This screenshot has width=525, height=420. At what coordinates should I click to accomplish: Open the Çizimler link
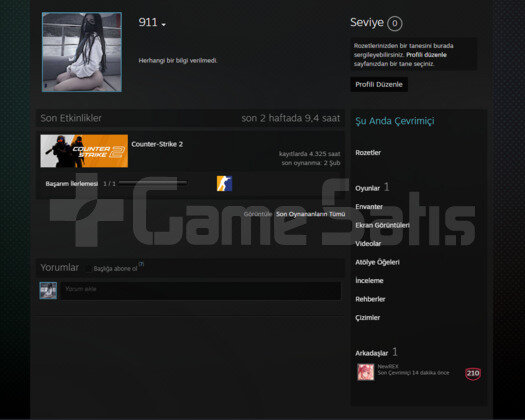(368, 318)
